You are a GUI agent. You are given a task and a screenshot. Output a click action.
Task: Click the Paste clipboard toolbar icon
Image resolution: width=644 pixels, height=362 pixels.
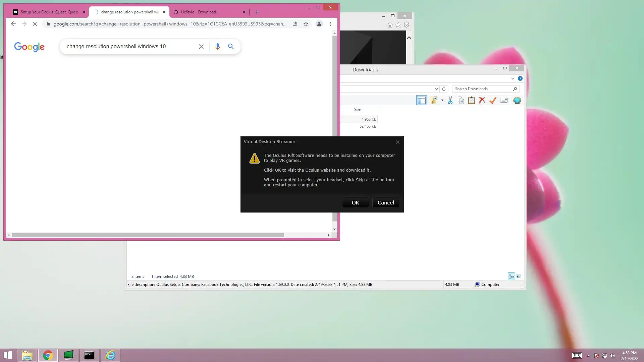[471, 100]
